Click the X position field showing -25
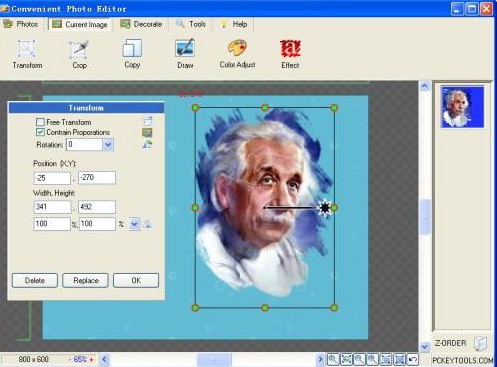 52,178
